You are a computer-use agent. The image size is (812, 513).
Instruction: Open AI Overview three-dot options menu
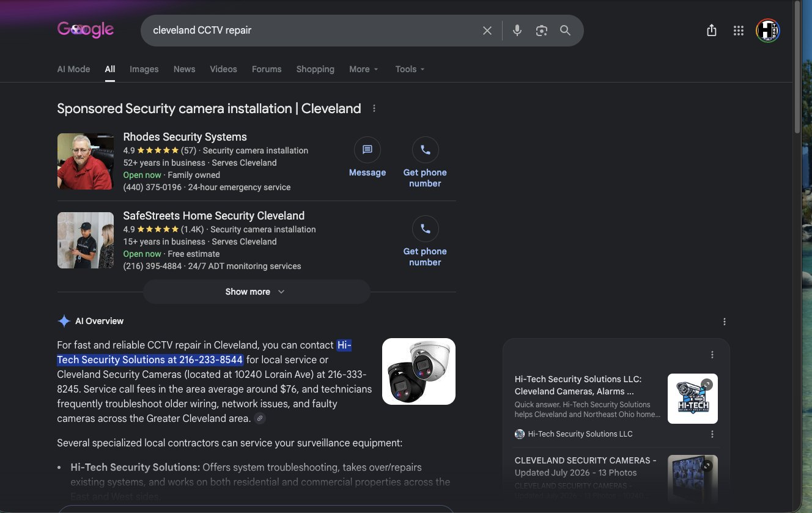(x=725, y=322)
